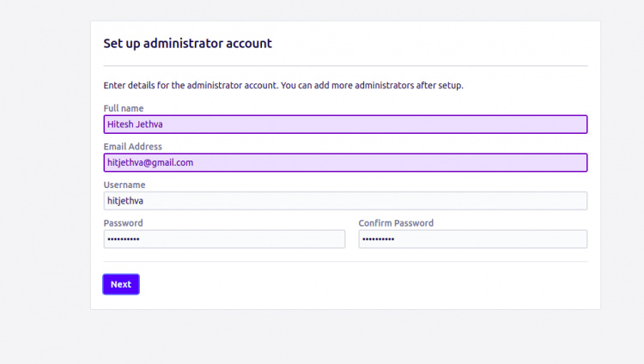Click the masked dots in Confirm Password
The image size is (644, 364).
click(x=378, y=239)
